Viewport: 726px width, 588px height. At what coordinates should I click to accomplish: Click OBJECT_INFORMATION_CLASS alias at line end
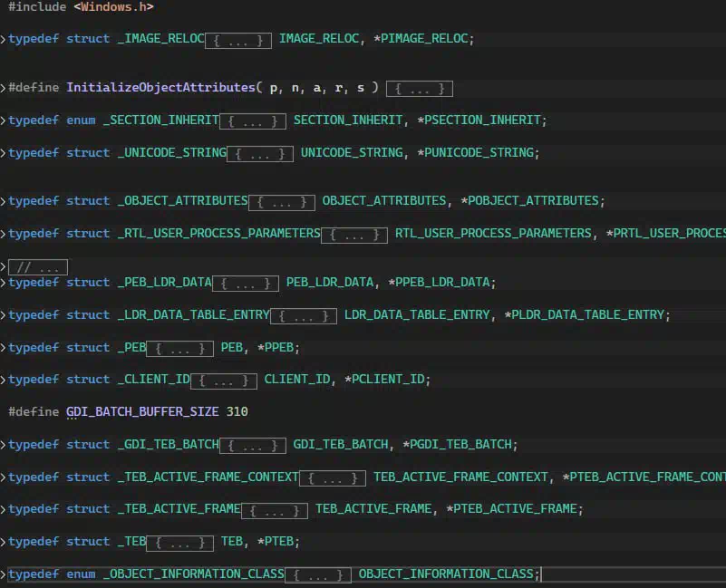[446, 574]
